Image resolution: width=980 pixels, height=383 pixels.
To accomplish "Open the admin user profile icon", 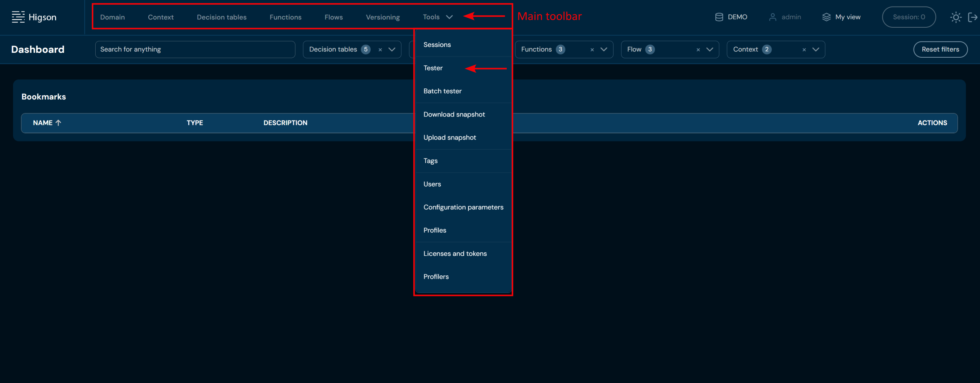I will [x=773, y=17].
